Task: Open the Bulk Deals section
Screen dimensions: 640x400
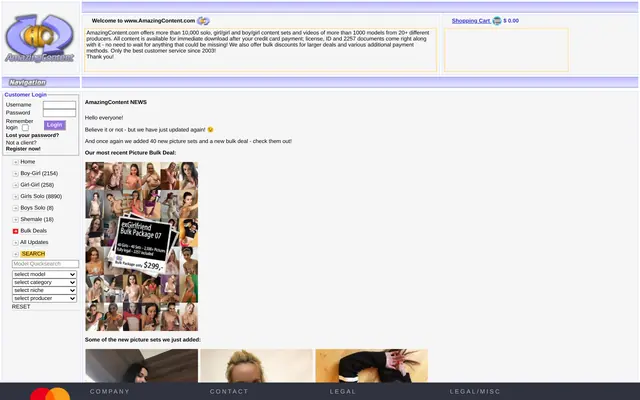Action: point(33,231)
